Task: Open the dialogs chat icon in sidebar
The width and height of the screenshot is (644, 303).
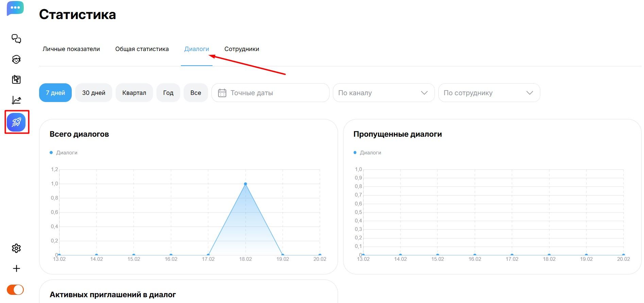Action: pos(16,39)
